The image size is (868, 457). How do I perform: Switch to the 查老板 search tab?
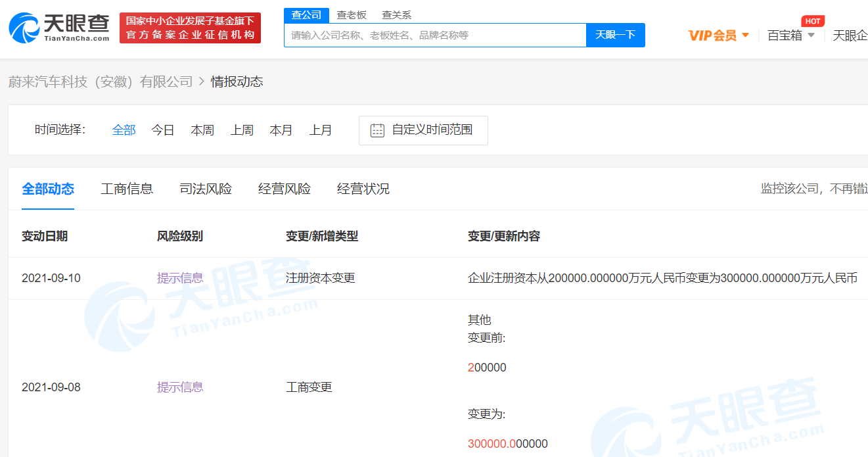pyautogui.click(x=352, y=15)
